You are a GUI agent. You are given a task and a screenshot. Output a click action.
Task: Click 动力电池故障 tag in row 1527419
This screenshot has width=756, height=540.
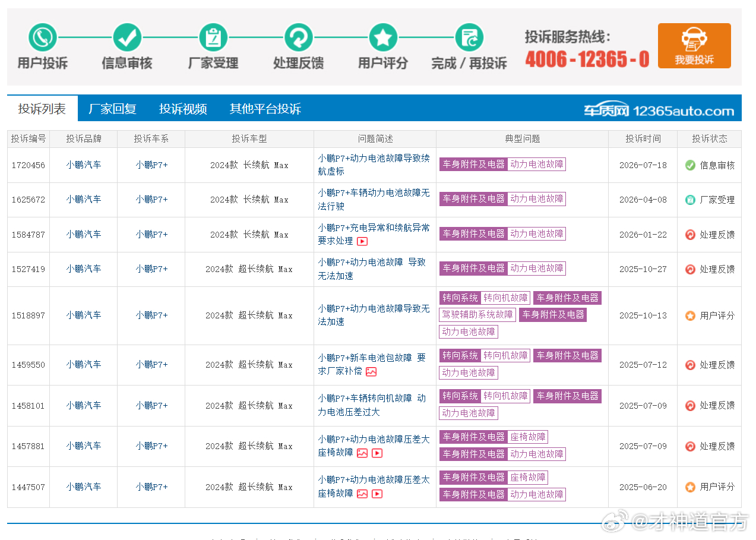[x=537, y=268]
